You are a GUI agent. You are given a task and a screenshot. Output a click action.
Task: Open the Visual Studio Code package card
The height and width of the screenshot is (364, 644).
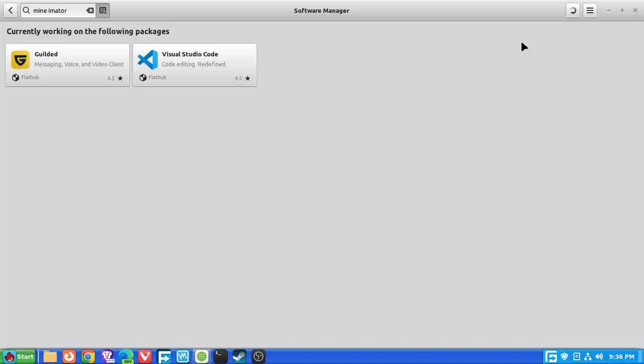(x=195, y=65)
